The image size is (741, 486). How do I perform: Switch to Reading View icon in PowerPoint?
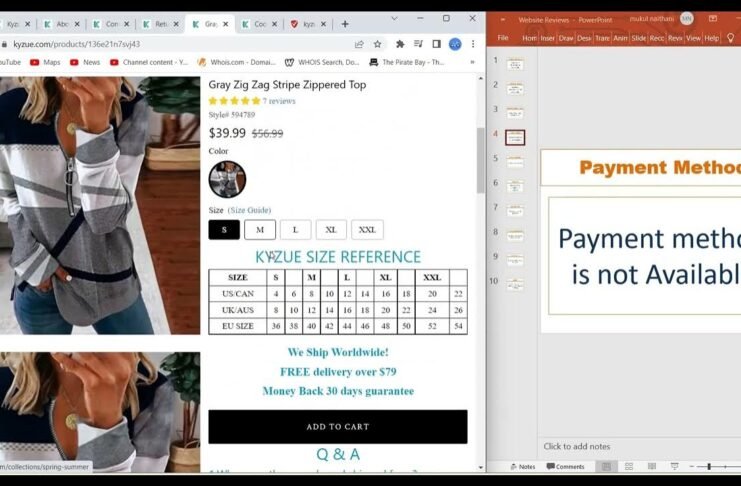pos(651,467)
